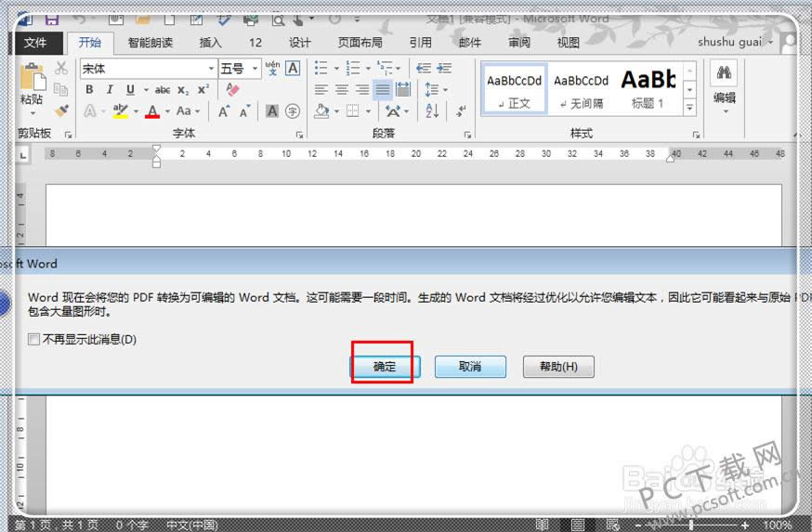Toggle Underline formatting
The height and width of the screenshot is (532, 812).
tap(130, 89)
